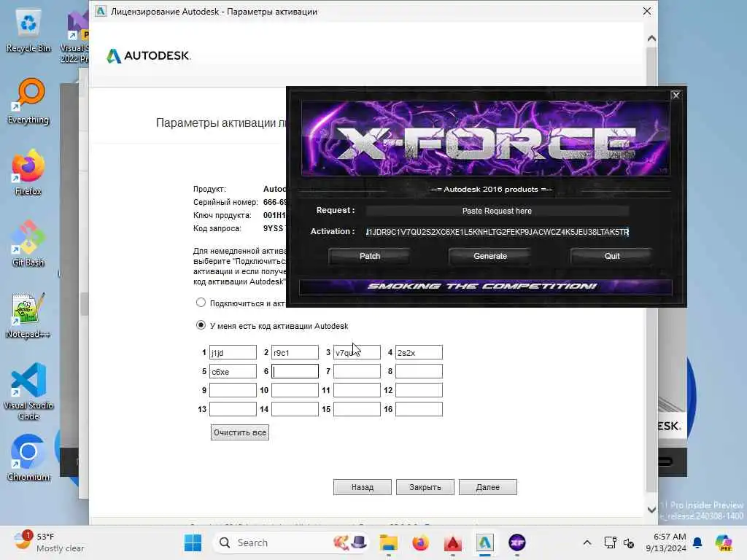Close the X-Force window with its X button

point(676,96)
